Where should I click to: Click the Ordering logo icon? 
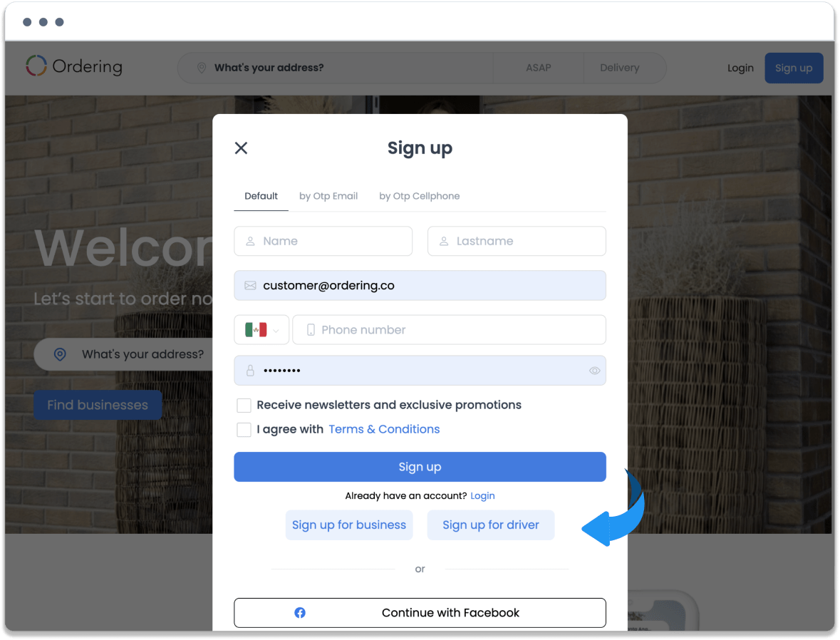(x=36, y=66)
